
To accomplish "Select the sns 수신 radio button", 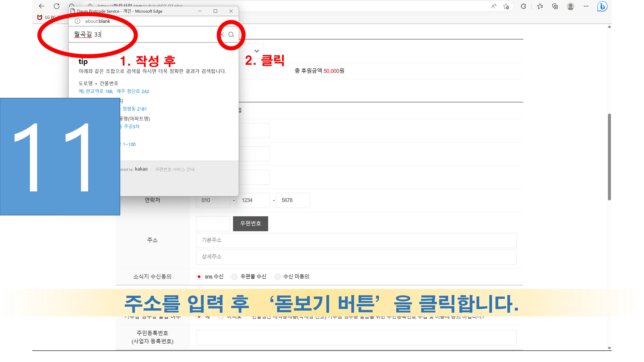I will tap(199, 277).
